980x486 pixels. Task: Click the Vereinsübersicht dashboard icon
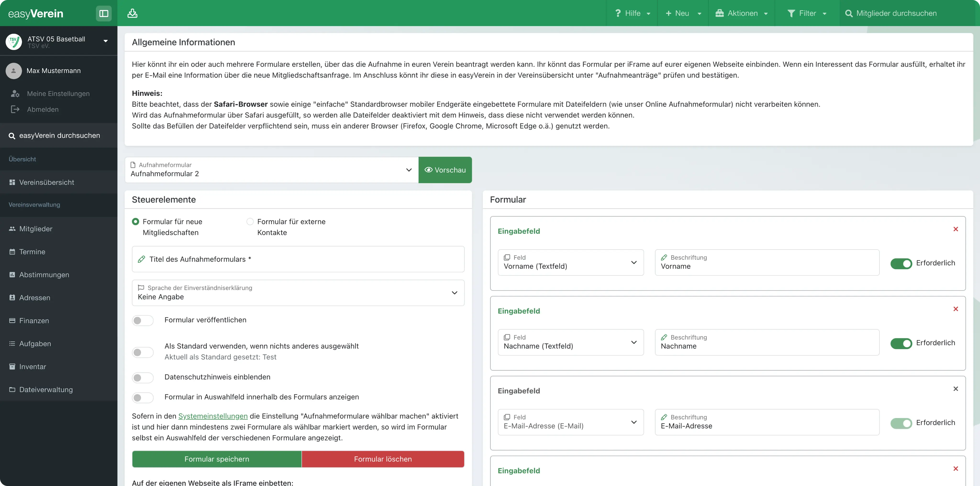point(12,182)
